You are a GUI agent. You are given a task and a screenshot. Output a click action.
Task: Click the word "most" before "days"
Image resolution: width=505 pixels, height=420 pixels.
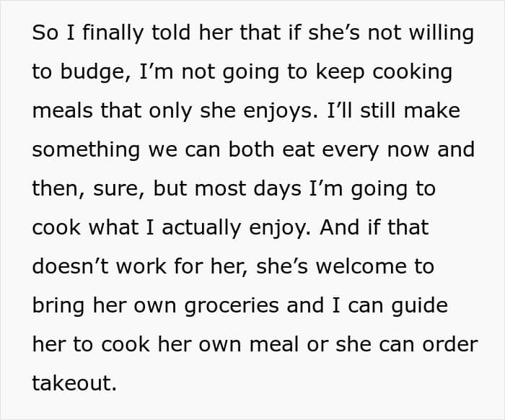coord(221,188)
